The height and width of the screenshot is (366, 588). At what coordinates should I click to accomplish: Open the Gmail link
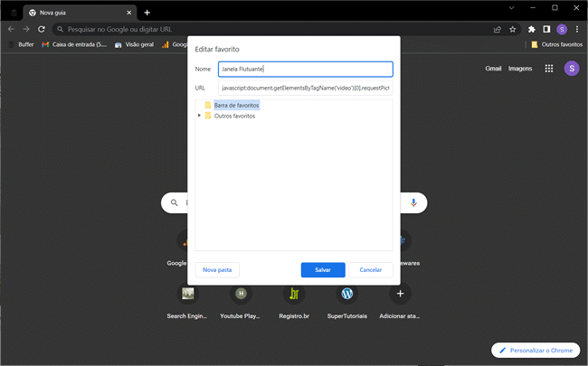click(x=493, y=69)
